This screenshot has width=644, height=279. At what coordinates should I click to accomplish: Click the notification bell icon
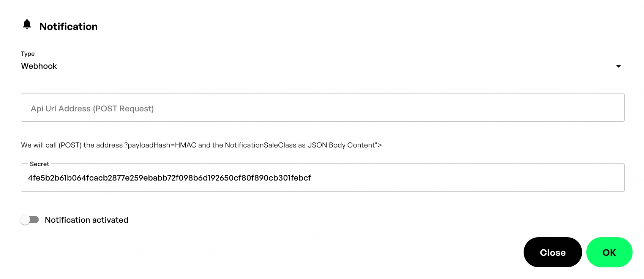click(x=27, y=24)
